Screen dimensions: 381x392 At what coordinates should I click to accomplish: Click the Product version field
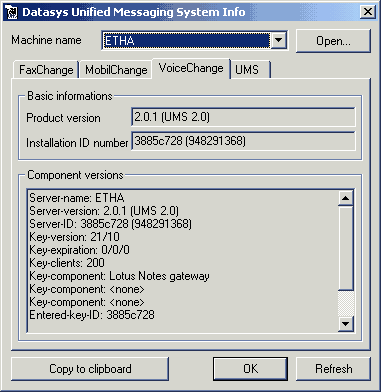point(243,117)
